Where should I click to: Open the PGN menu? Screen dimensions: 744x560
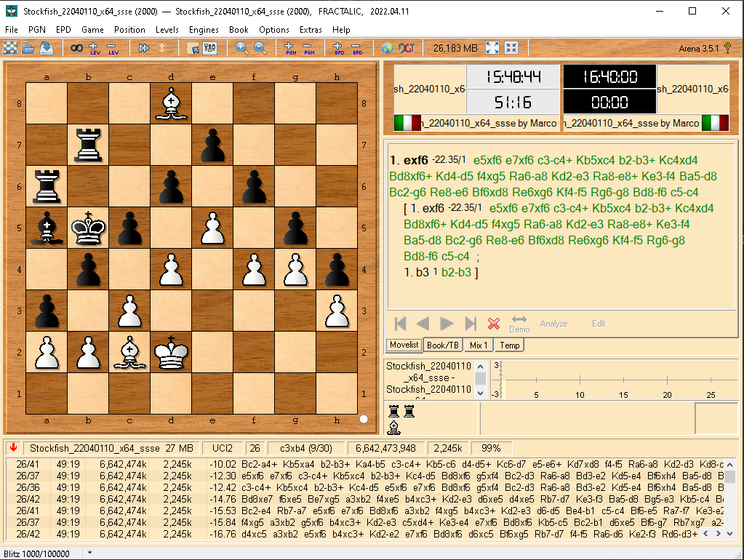coord(37,29)
